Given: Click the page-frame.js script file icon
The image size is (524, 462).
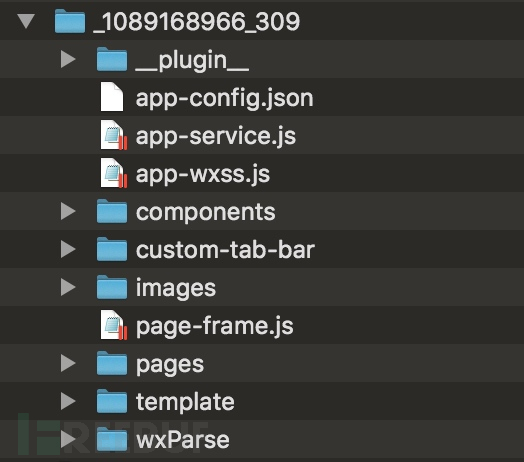Looking at the screenshot, I should click(x=114, y=325).
